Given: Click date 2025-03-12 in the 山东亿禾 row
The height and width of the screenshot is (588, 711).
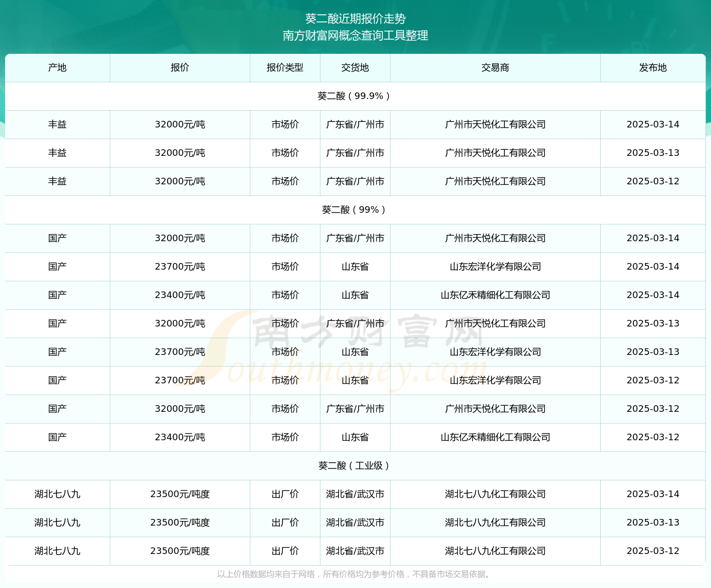Looking at the screenshot, I should point(653,437).
